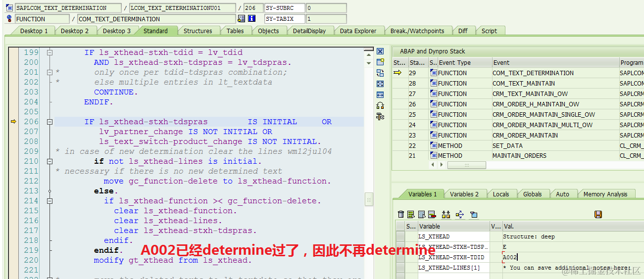The width and height of the screenshot is (644, 279).
Task: Click the code editor scroll up arrow
Action: 369,55
